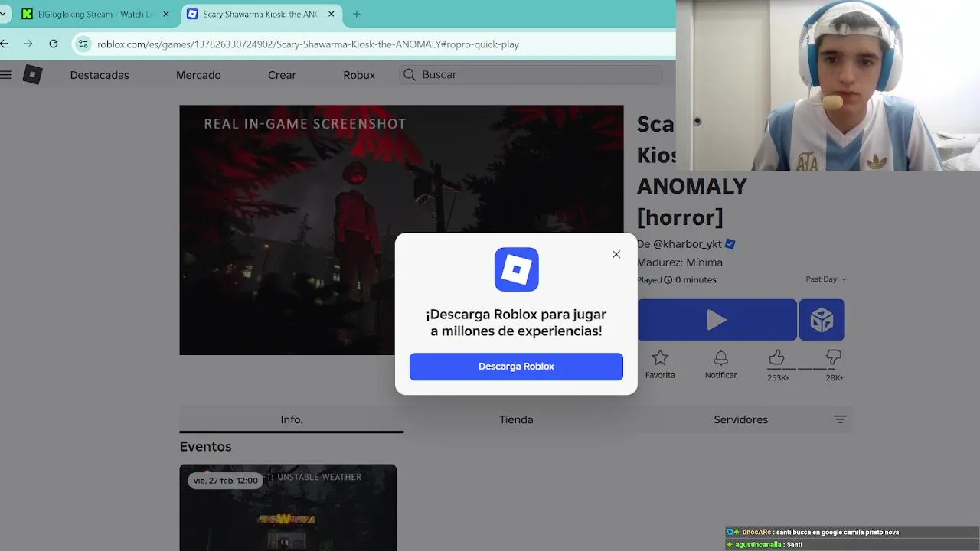The height and width of the screenshot is (551, 980).
Task: Click the 253K+ likes count
Action: click(x=778, y=378)
